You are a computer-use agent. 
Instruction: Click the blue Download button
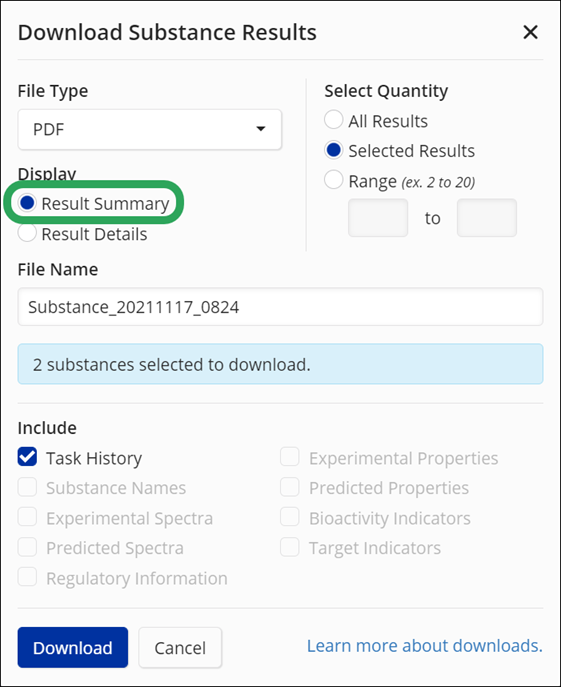point(73,648)
